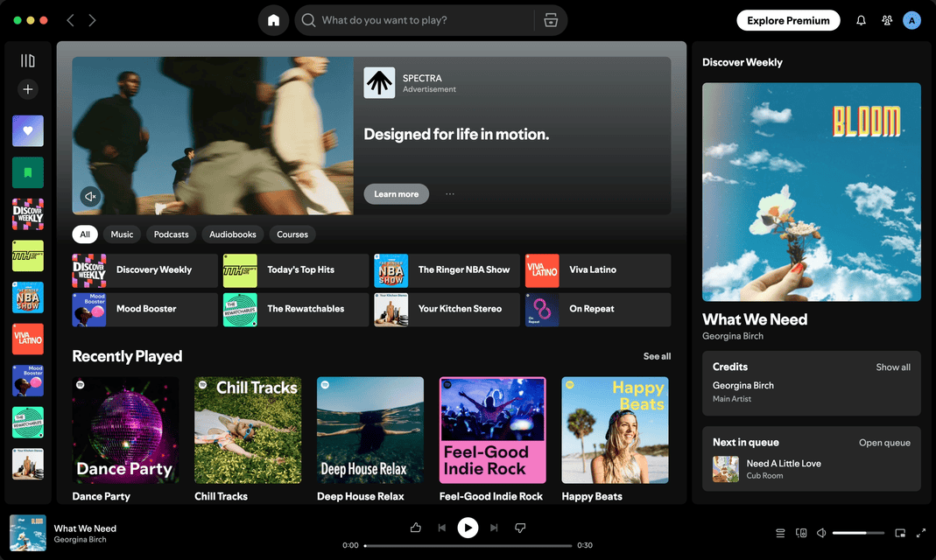This screenshot has width=936, height=560.
Task: Open Discovery Weekly shortcut tile
Action: (144, 270)
